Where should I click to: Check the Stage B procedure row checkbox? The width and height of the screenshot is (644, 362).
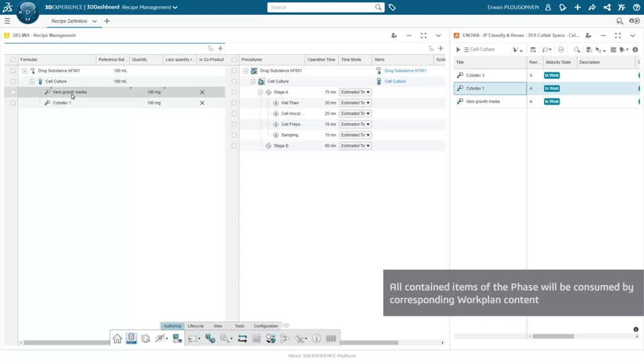point(234,145)
